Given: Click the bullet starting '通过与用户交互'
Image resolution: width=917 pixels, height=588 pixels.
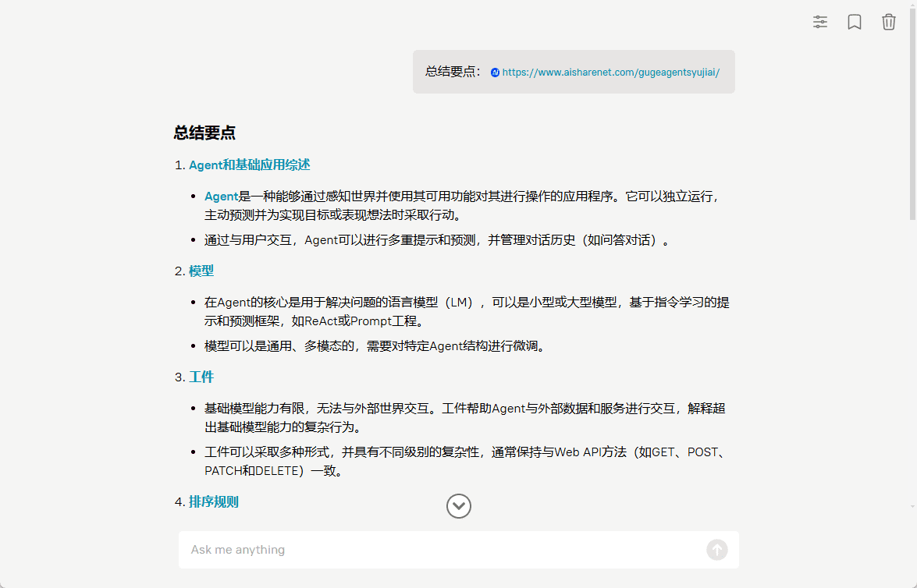Looking at the screenshot, I should (438, 240).
